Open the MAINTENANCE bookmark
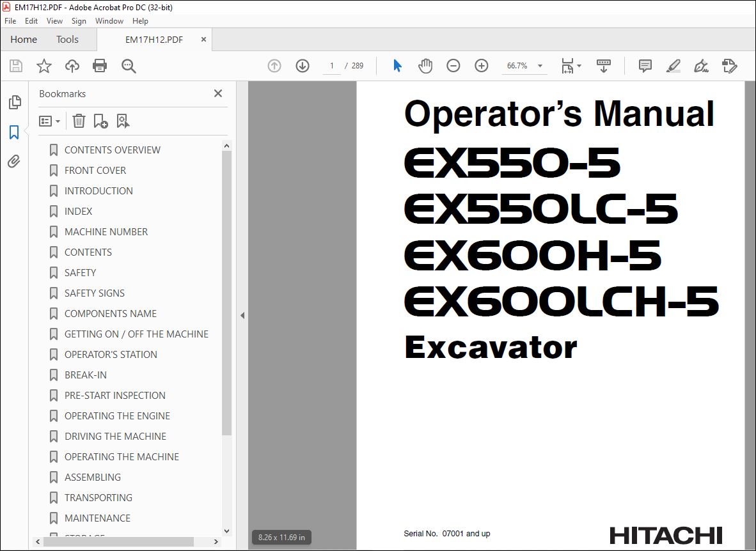Screen dimensions: 756x551 (x=97, y=518)
